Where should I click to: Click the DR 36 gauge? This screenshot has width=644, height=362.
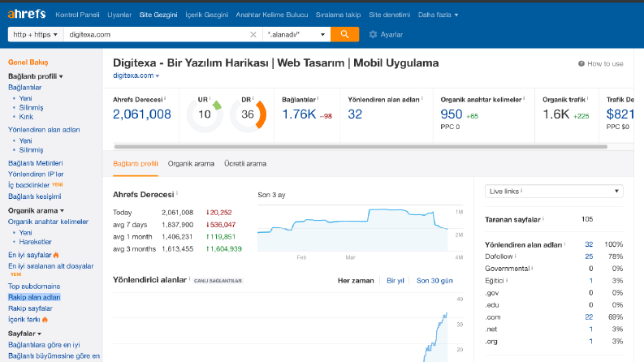248,114
